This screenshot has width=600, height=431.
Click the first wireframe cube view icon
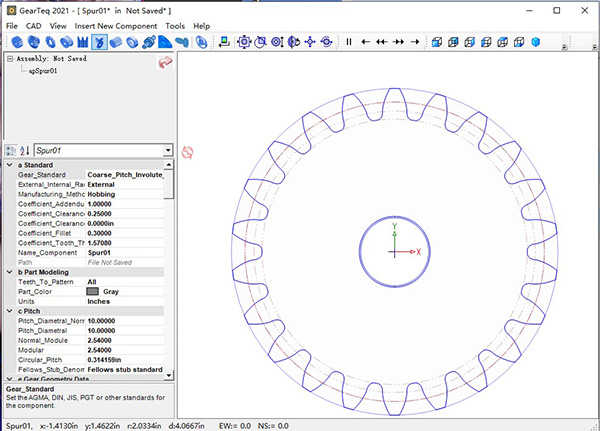(x=436, y=42)
